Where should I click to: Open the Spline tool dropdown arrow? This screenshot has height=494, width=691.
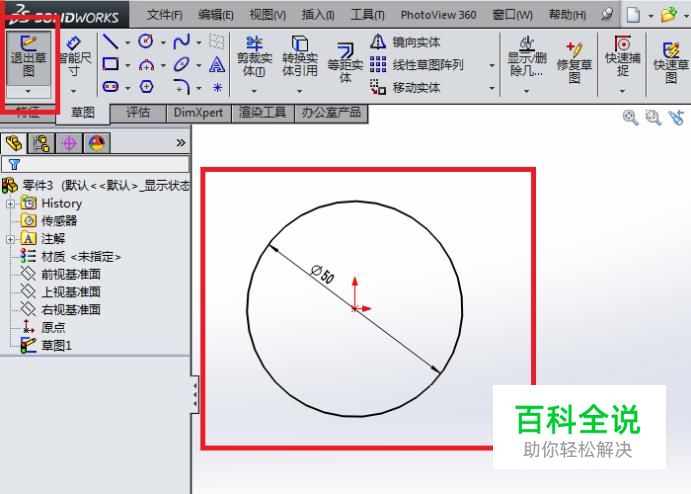coord(199,43)
